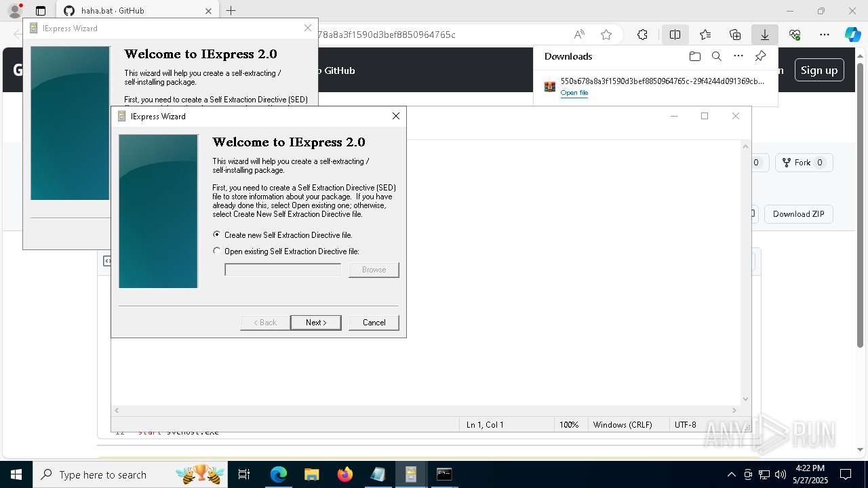Image resolution: width=868 pixels, height=488 pixels.
Task: Open Firefox from taskbar
Action: (x=344, y=474)
